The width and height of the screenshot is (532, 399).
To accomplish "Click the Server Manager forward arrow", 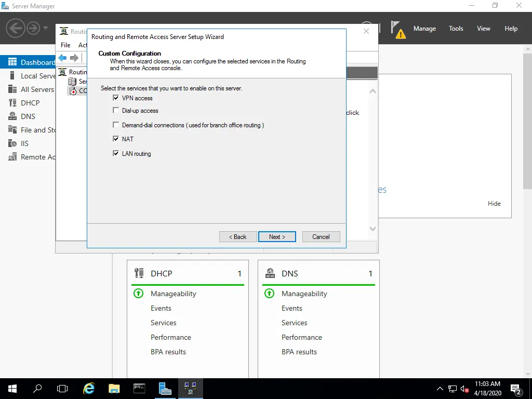I will pyautogui.click(x=33, y=28).
